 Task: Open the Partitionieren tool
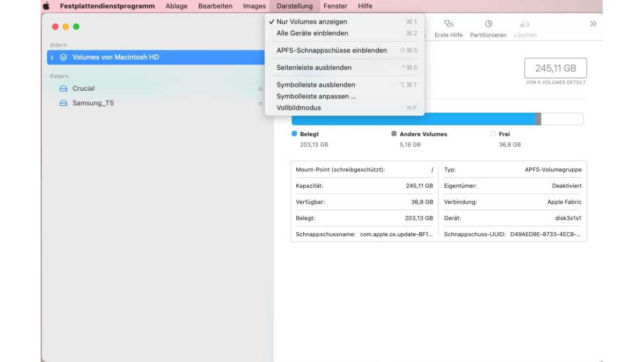pyautogui.click(x=488, y=29)
